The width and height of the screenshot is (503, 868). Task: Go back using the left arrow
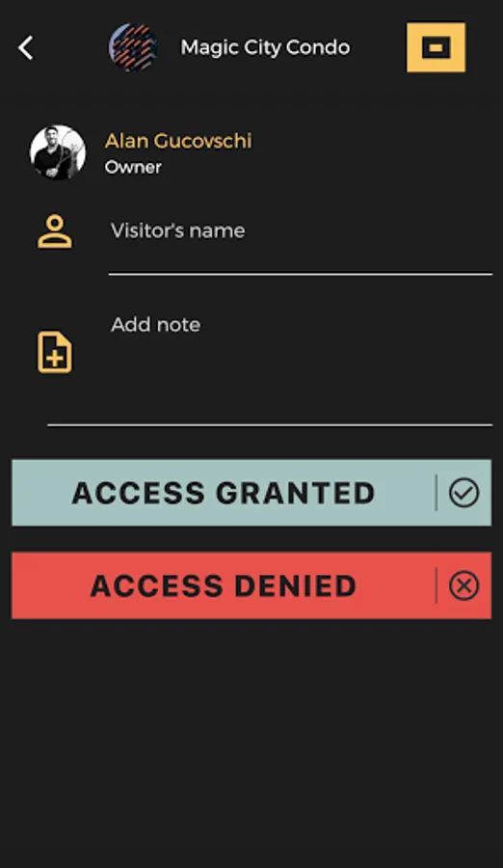point(26,47)
